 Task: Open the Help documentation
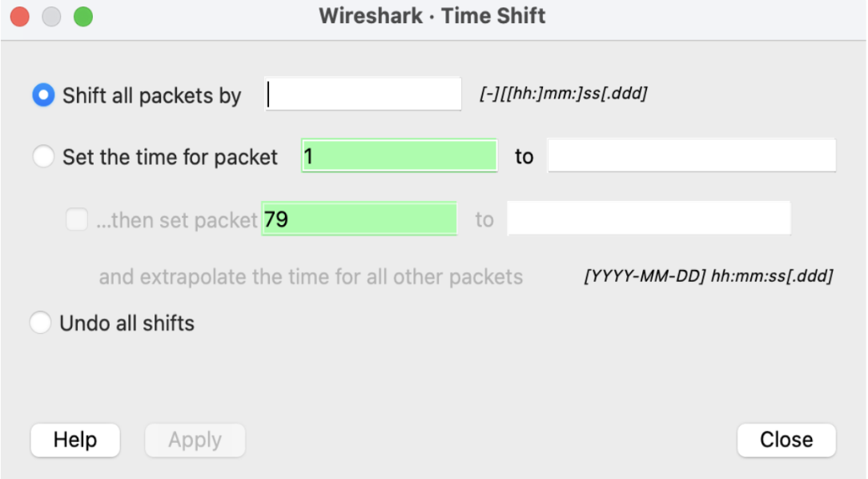[x=74, y=439]
